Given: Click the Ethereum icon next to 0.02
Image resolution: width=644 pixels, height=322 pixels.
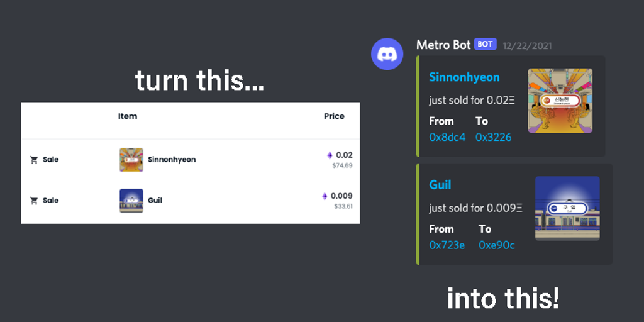Looking at the screenshot, I should click(330, 155).
